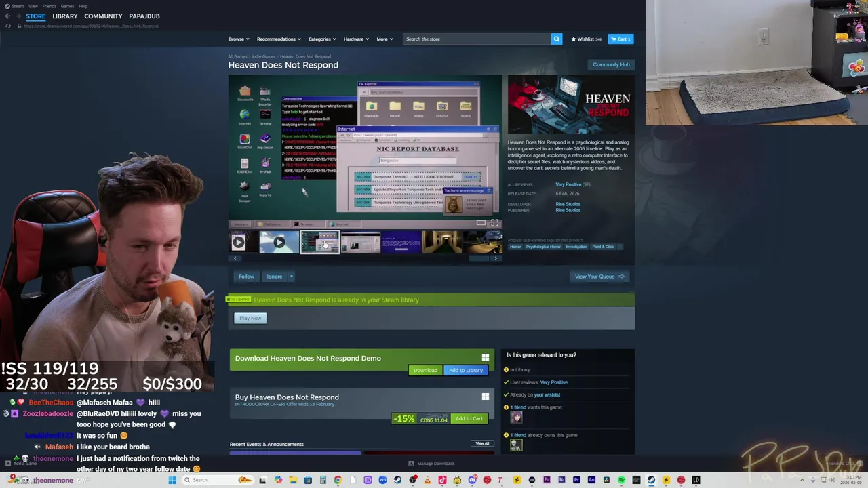
Task: Click in the store search field
Action: pos(477,39)
